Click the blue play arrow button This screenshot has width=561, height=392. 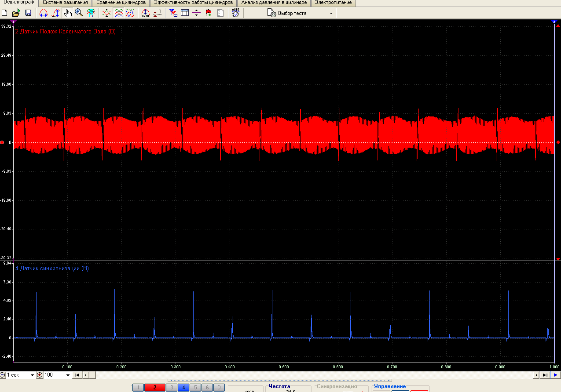click(555, 375)
